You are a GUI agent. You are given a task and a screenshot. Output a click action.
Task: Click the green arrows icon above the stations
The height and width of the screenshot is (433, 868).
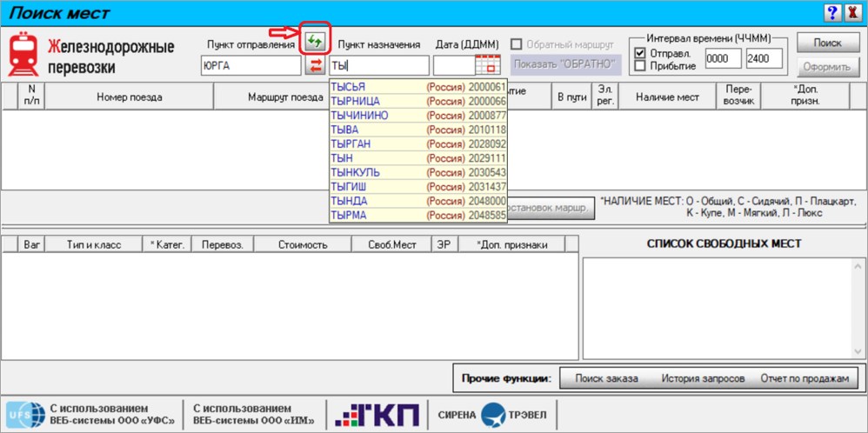tap(315, 40)
